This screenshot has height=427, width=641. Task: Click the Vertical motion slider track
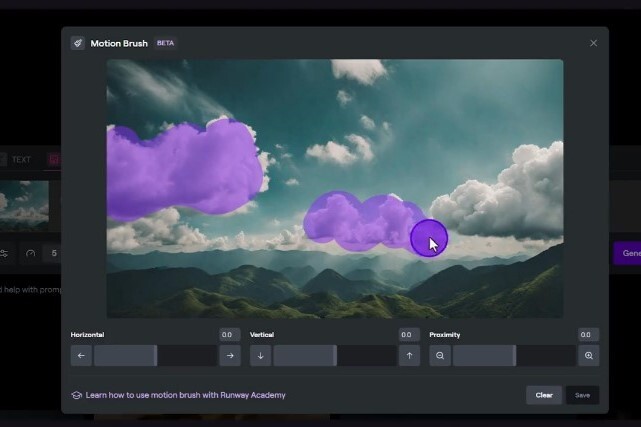(x=335, y=355)
